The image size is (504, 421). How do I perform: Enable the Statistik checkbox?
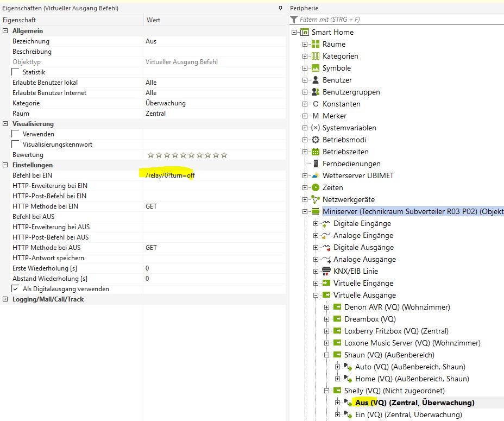(16, 72)
